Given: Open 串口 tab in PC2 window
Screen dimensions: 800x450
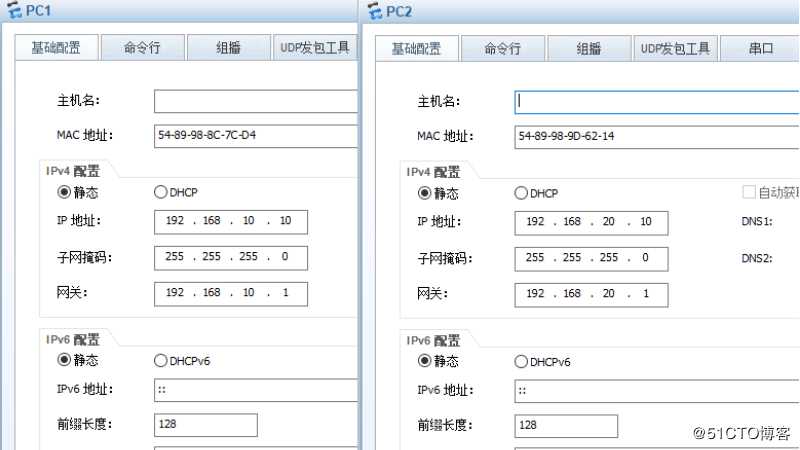Looking at the screenshot, I should click(760, 49).
